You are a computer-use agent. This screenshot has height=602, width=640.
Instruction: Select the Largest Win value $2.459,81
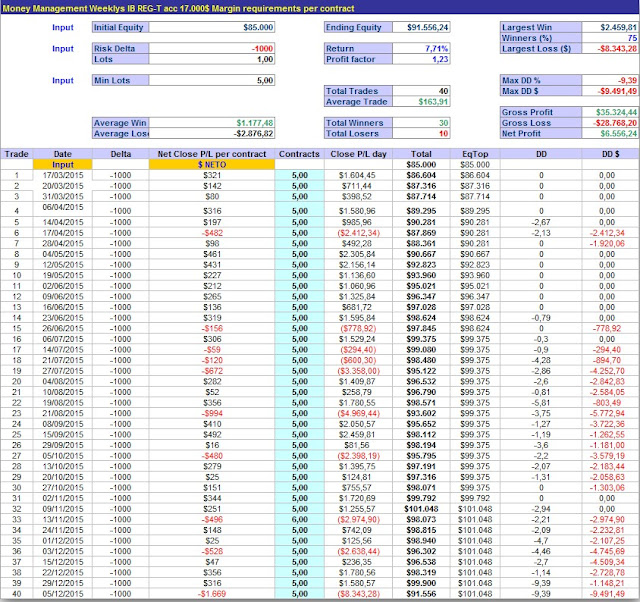(x=610, y=27)
